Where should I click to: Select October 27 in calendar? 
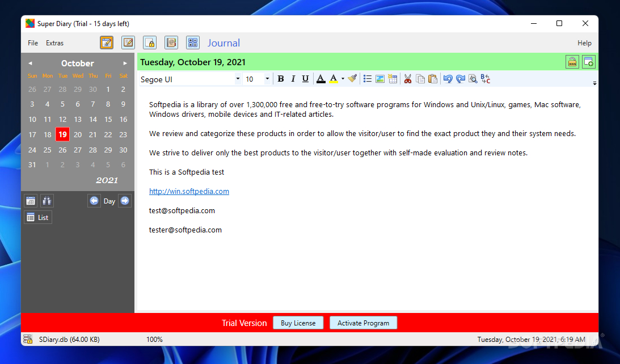coord(78,150)
